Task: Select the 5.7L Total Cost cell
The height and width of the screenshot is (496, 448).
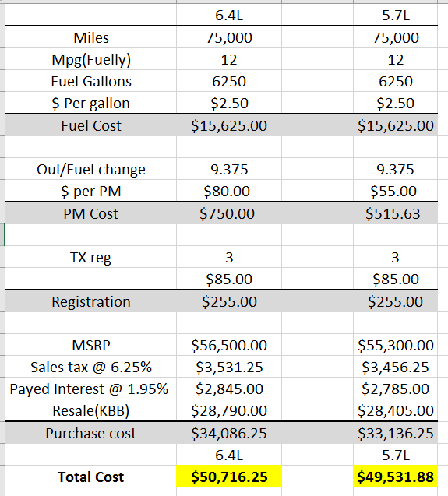Action: click(396, 477)
